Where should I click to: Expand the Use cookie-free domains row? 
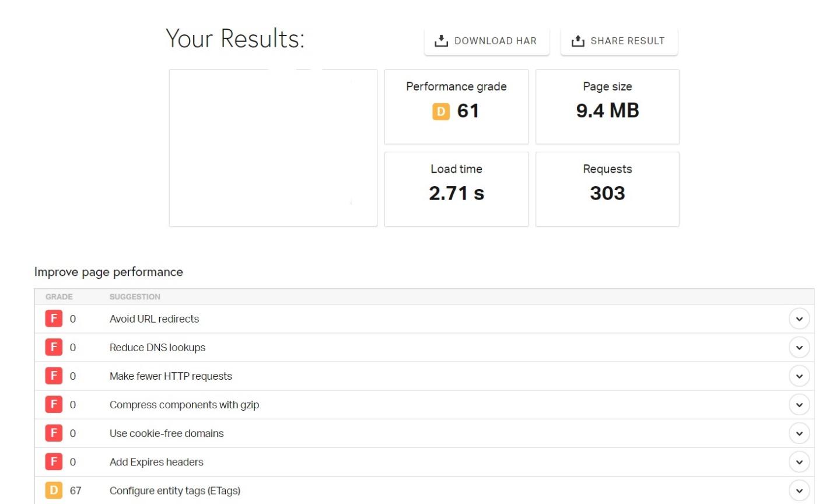click(799, 433)
